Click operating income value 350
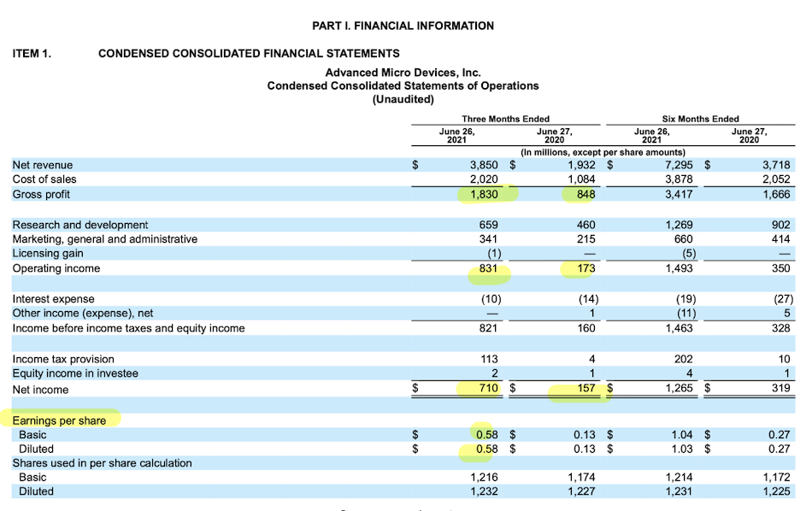 781,268
